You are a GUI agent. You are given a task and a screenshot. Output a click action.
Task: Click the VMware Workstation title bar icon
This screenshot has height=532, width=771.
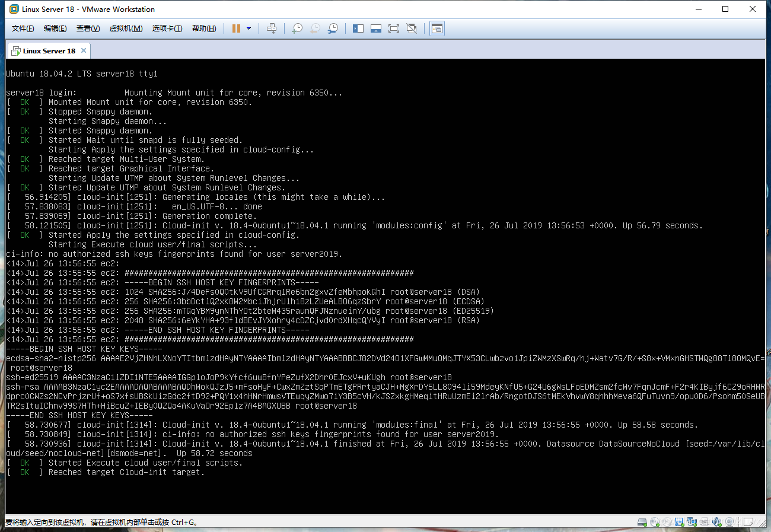(14, 9)
